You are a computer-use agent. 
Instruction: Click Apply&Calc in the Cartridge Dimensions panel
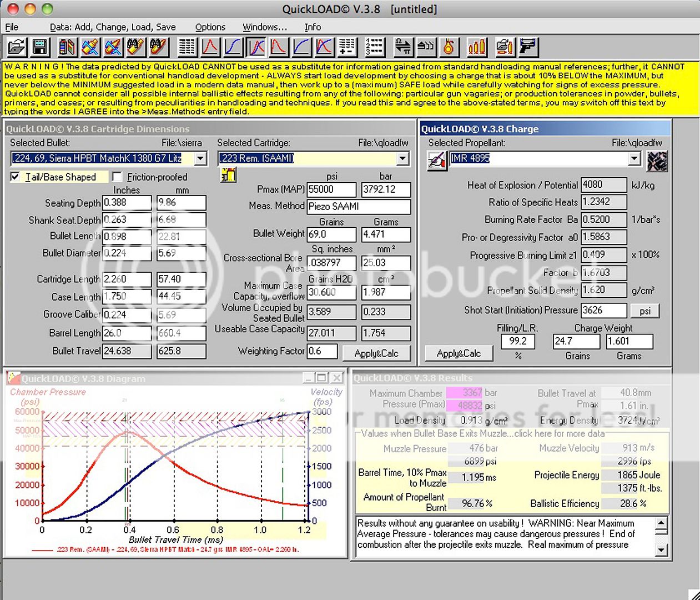click(x=376, y=353)
